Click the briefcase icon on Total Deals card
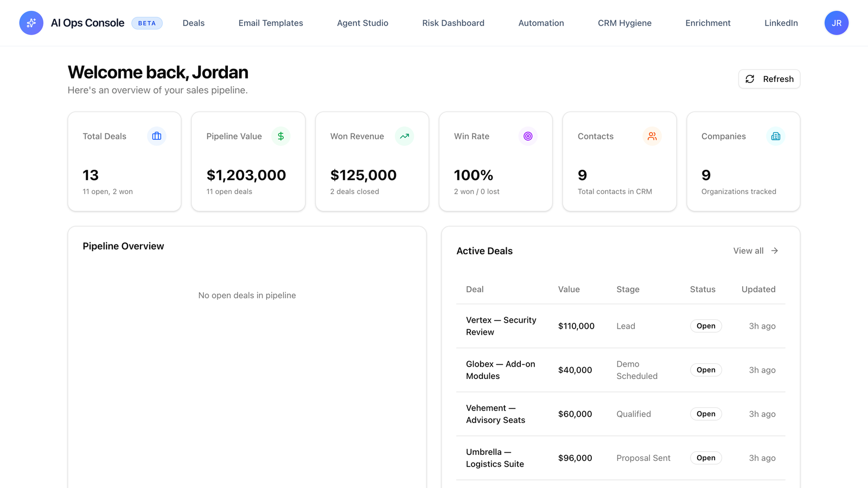 (157, 136)
